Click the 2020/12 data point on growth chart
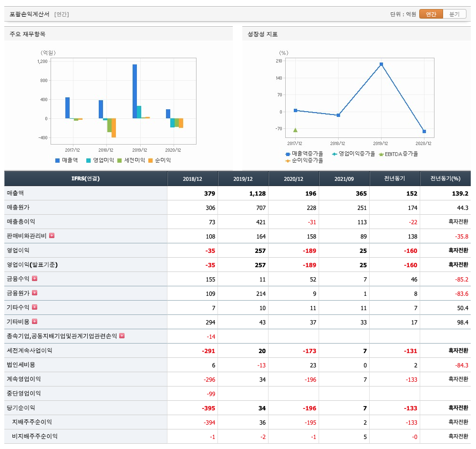 pyautogui.click(x=424, y=131)
